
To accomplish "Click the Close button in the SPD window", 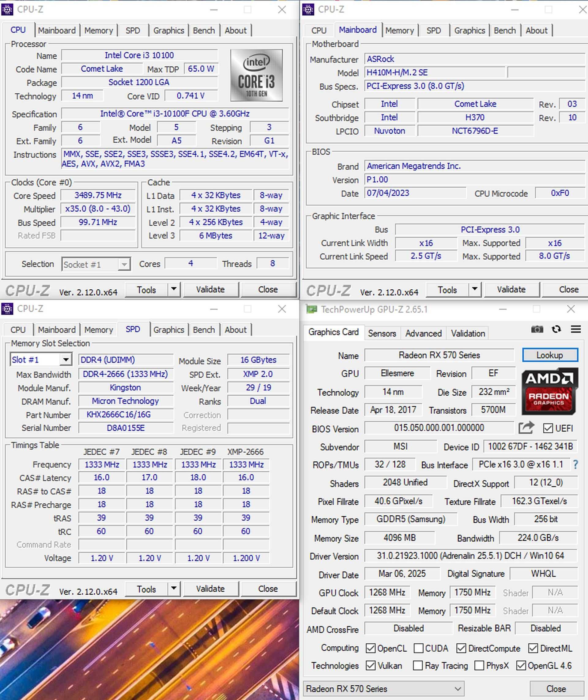I will (x=268, y=589).
